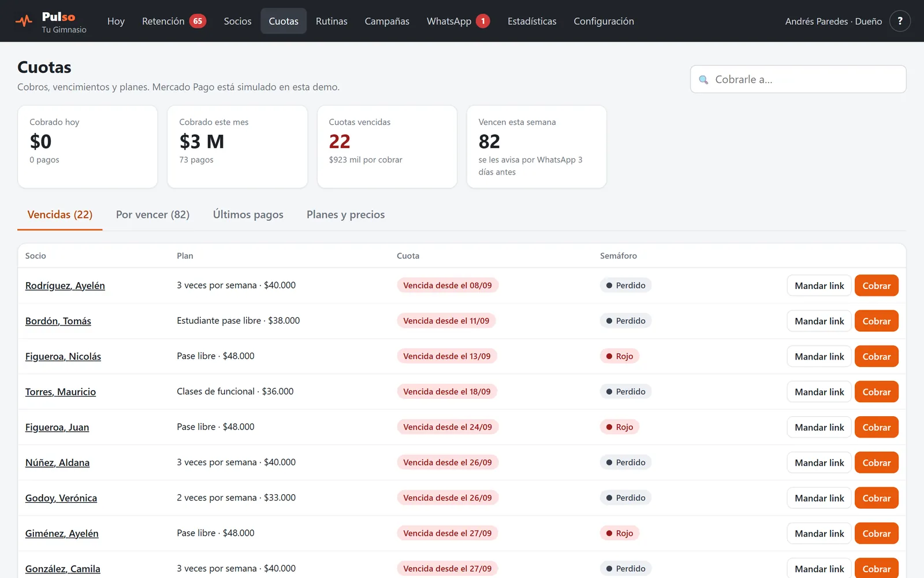Screen dimensions: 924x578
Task: Charge Figueroa, Juan with Cobrar
Action: 876,427
